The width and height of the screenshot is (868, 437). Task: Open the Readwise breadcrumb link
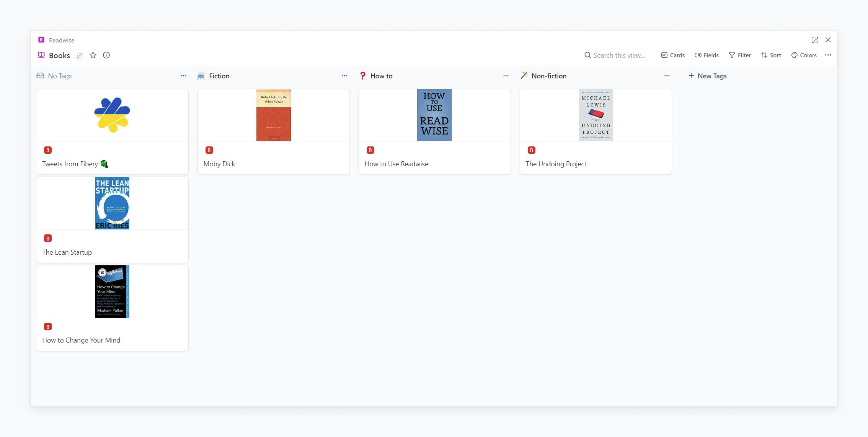point(62,40)
